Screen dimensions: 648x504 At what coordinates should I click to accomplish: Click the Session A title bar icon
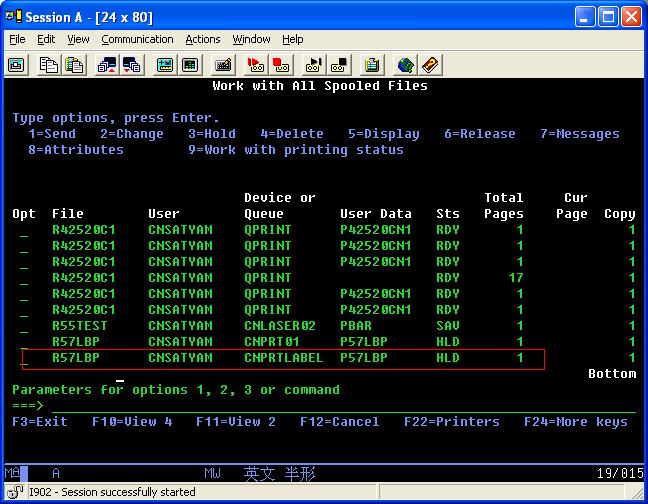pos(14,17)
